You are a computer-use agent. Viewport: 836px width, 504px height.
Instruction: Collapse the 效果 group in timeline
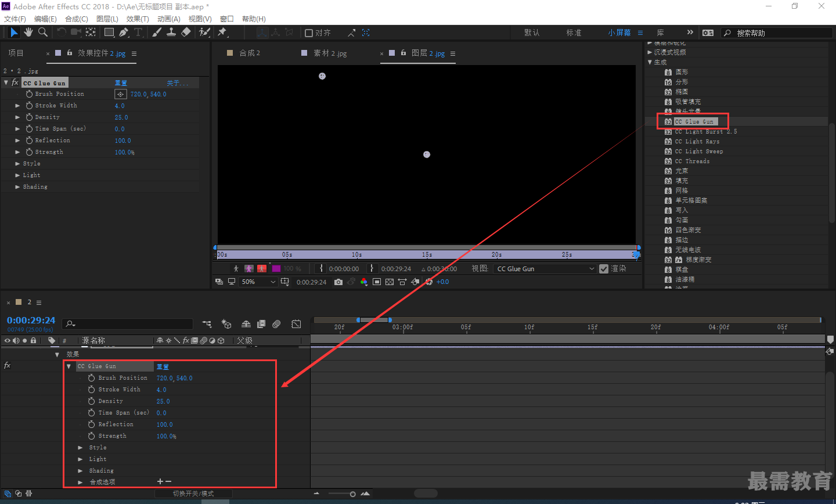point(57,354)
